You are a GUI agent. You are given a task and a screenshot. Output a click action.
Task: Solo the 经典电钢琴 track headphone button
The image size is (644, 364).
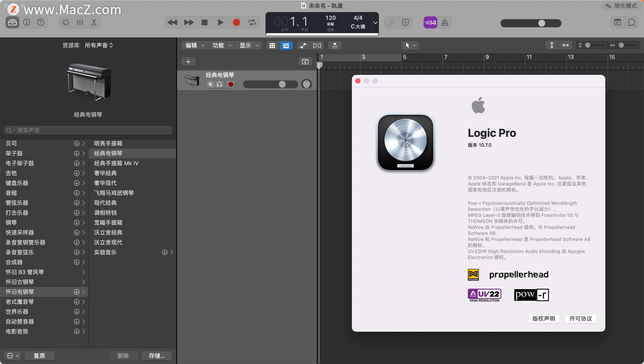pos(220,84)
